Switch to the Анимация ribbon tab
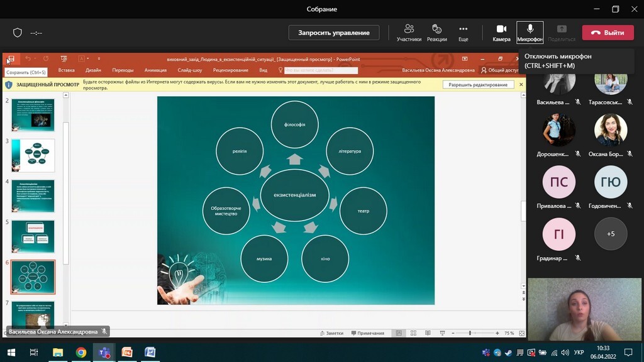The image size is (644, 362). (155, 70)
